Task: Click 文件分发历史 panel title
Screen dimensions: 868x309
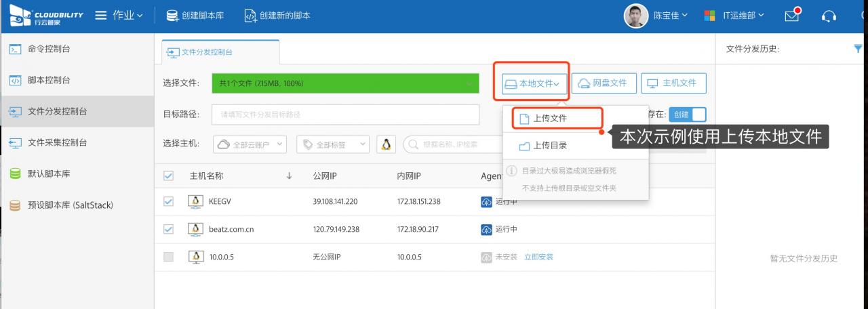Action: click(x=752, y=49)
